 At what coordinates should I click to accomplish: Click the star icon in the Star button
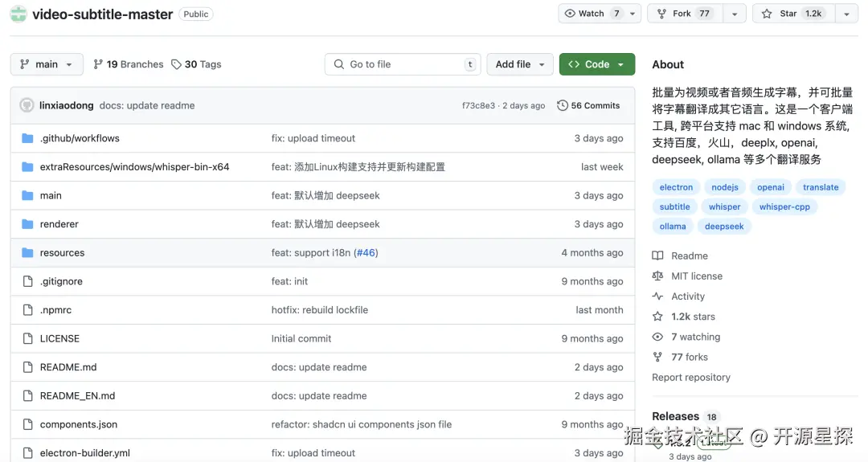(x=767, y=14)
